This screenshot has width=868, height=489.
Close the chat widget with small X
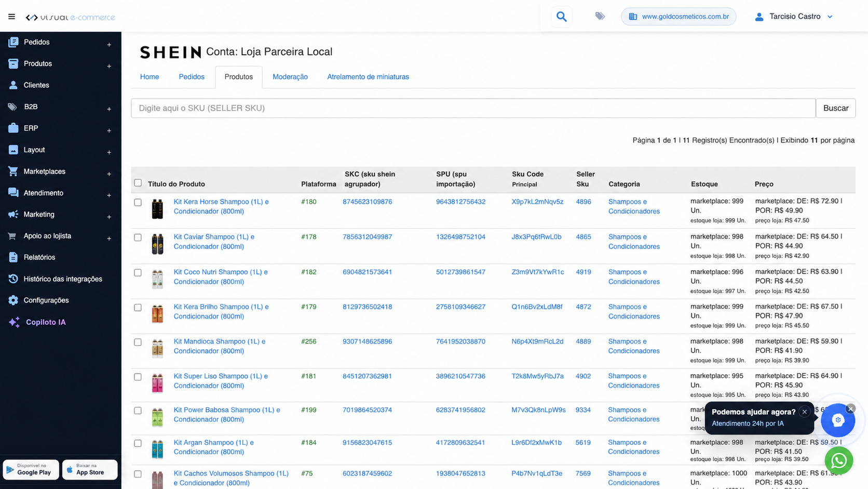pyautogui.click(x=850, y=409)
